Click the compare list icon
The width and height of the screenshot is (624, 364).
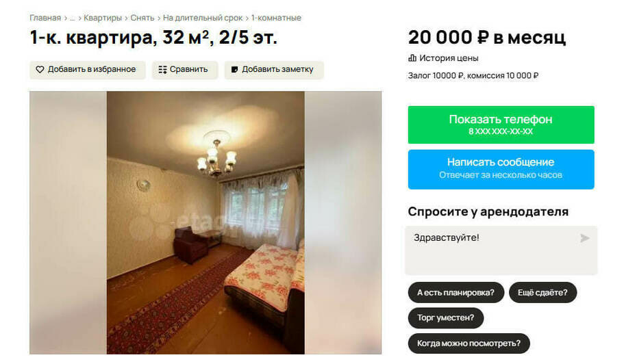click(x=162, y=70)
